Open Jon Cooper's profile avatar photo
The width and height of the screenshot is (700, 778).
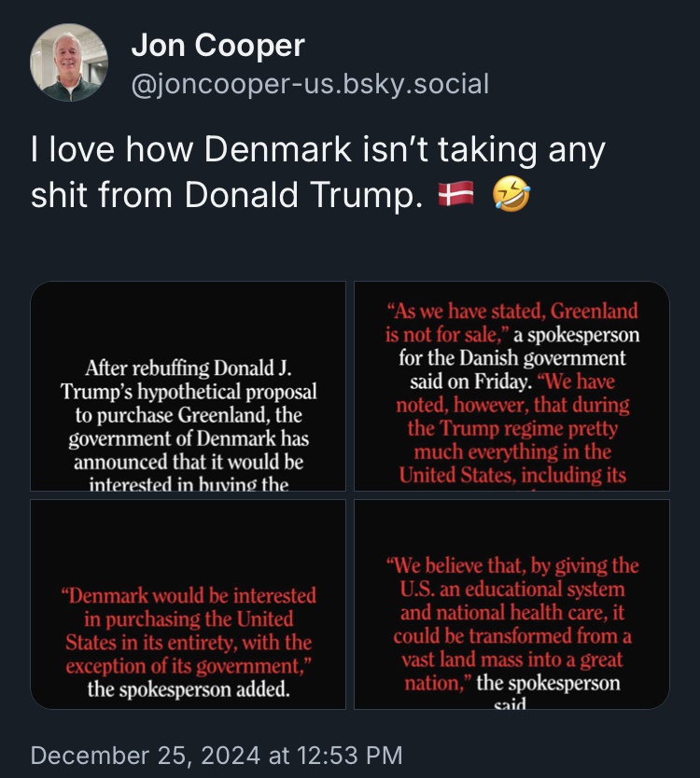coord(69,63)
